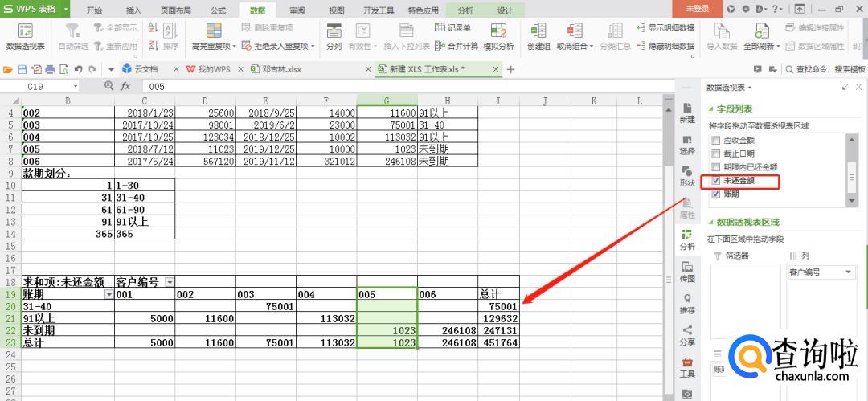Click 显示明细数据 show detail
Image resolution: width=868 pixels, height=401 pixels.
(665, 27)
